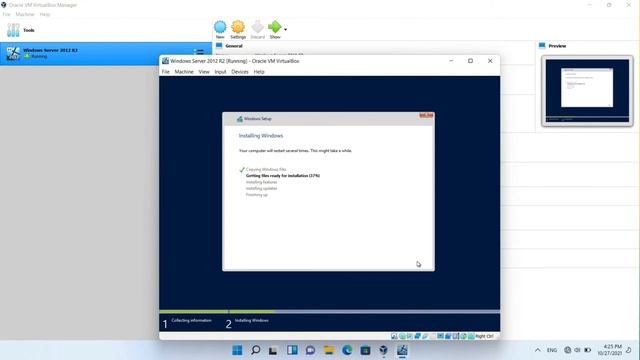The height and width of the screenshot is (360, 640).
Task: Select the Windows Server 2012 R2 machine in Manager
Action: tap(106, 53)
